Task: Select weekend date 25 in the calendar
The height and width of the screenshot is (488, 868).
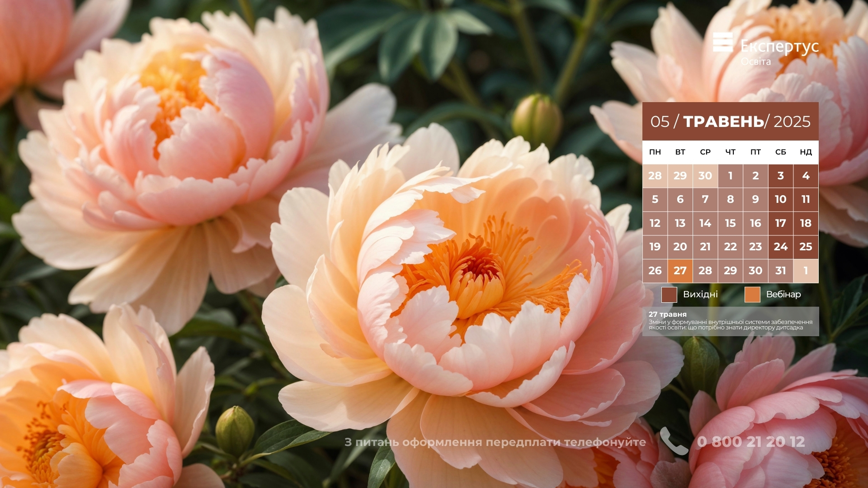Action: click(806, 247)
